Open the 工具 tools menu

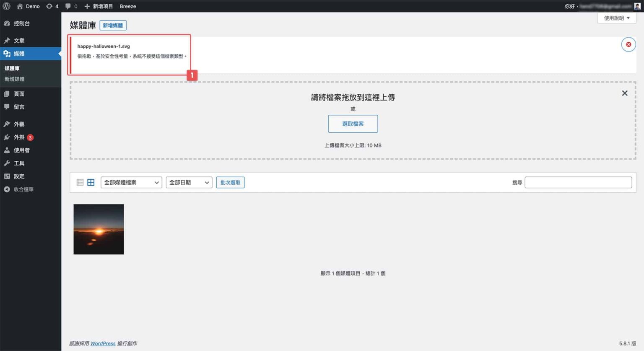[31, 163]
